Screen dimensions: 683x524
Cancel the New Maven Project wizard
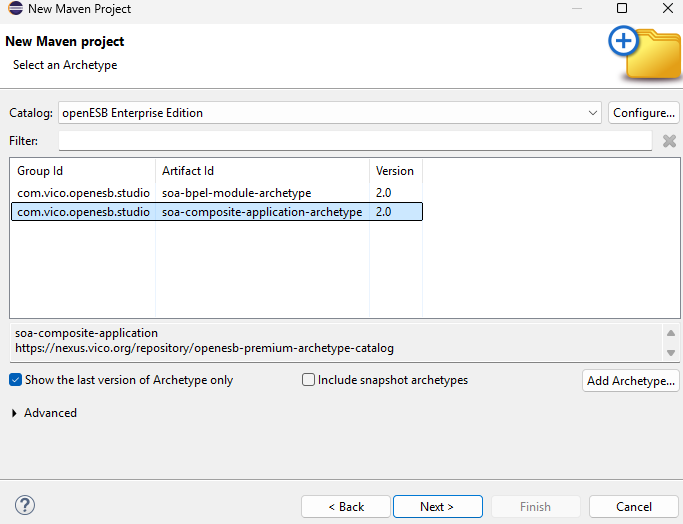coord(634,507)
